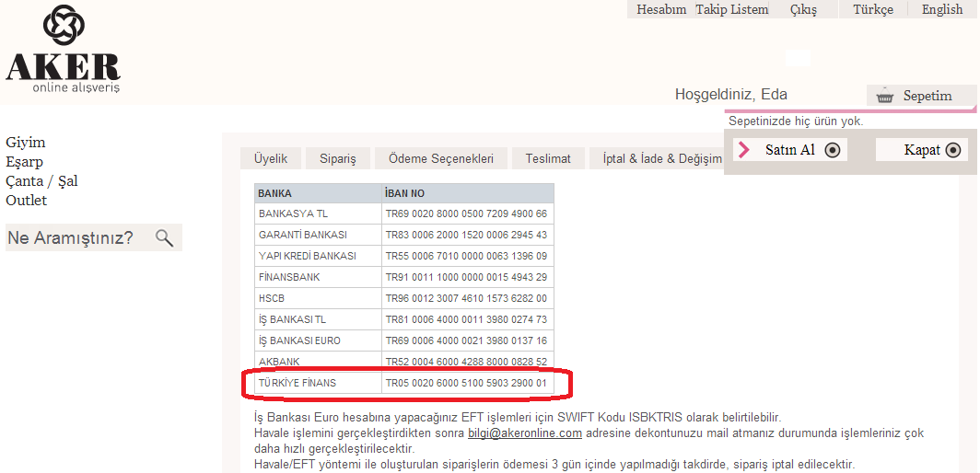Click the Ne Aramıştınız search field
Viewport: 980px width, 473px height.
click(94, 237)
